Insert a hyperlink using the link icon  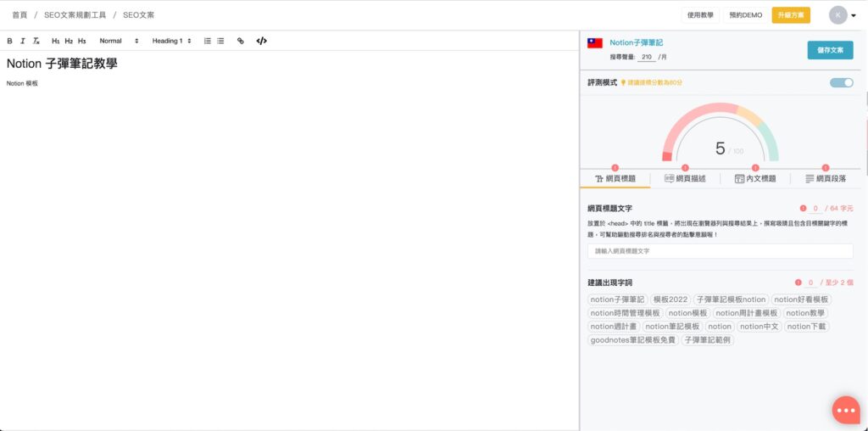tap(240, 41)
